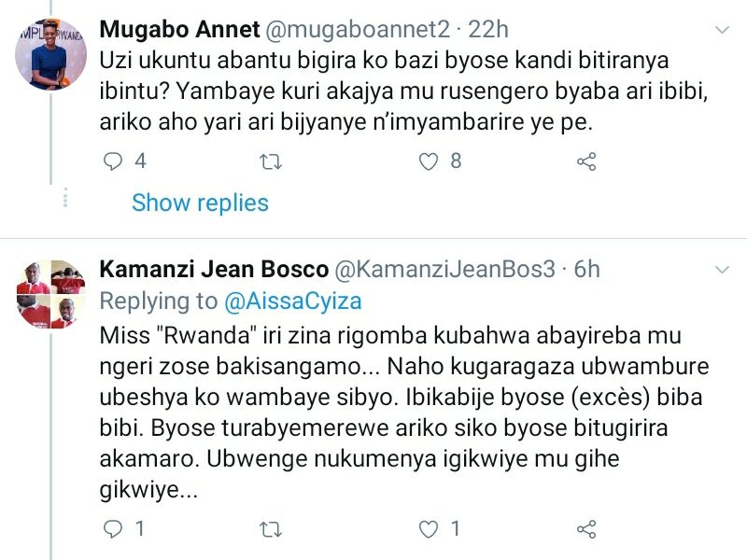Open the 22h tweet timestamp
The image size is (747, 560).
pos(488,30)
